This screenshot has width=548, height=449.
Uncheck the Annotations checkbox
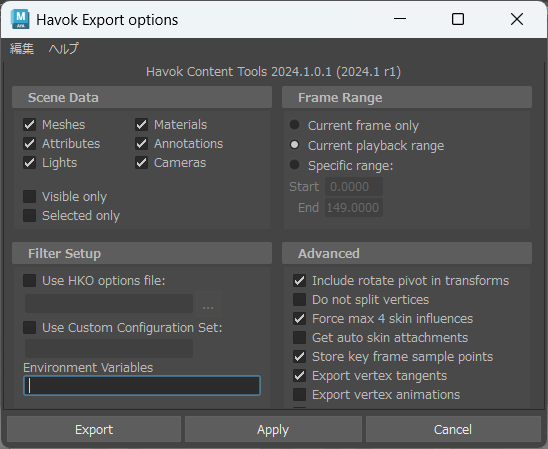142,144
